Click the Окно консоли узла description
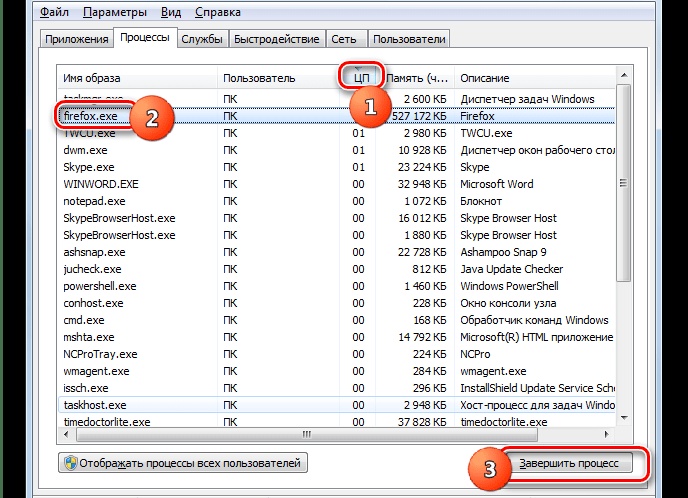 508,304
